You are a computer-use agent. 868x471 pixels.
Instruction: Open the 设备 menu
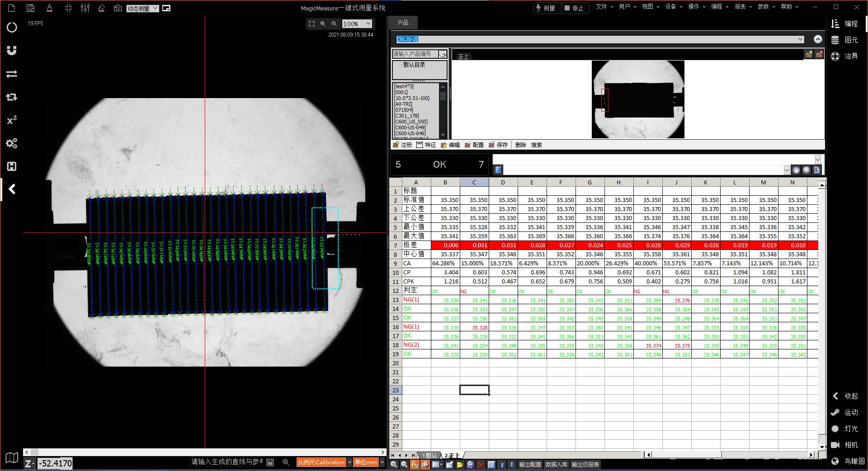[674, 7]
